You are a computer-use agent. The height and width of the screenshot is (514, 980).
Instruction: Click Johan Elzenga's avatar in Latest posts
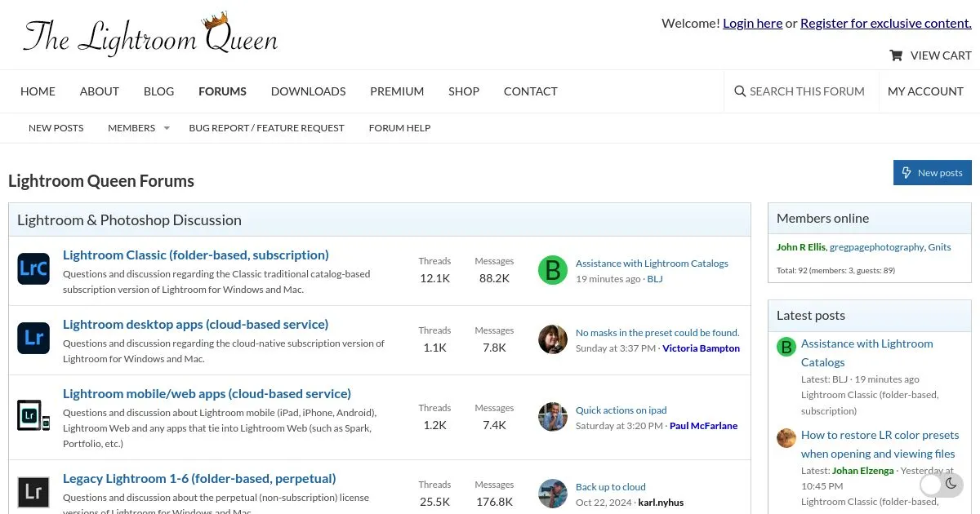[x=786, y=437]
